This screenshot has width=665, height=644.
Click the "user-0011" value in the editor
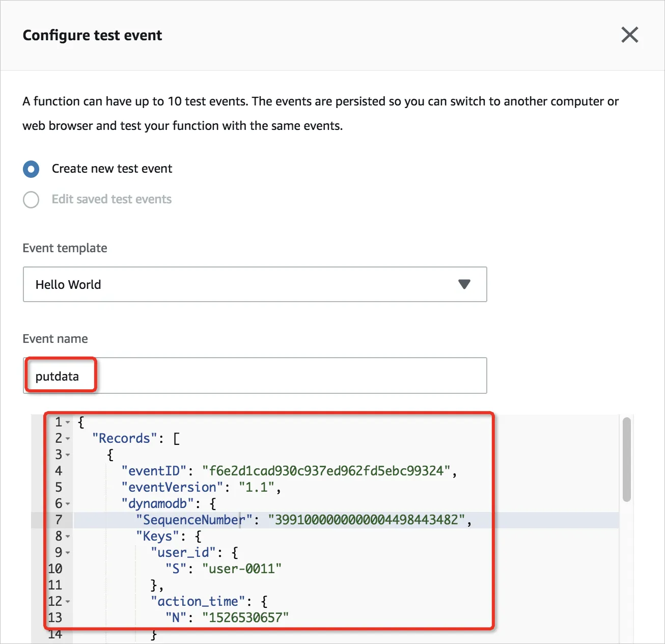[x=242, y=569]
